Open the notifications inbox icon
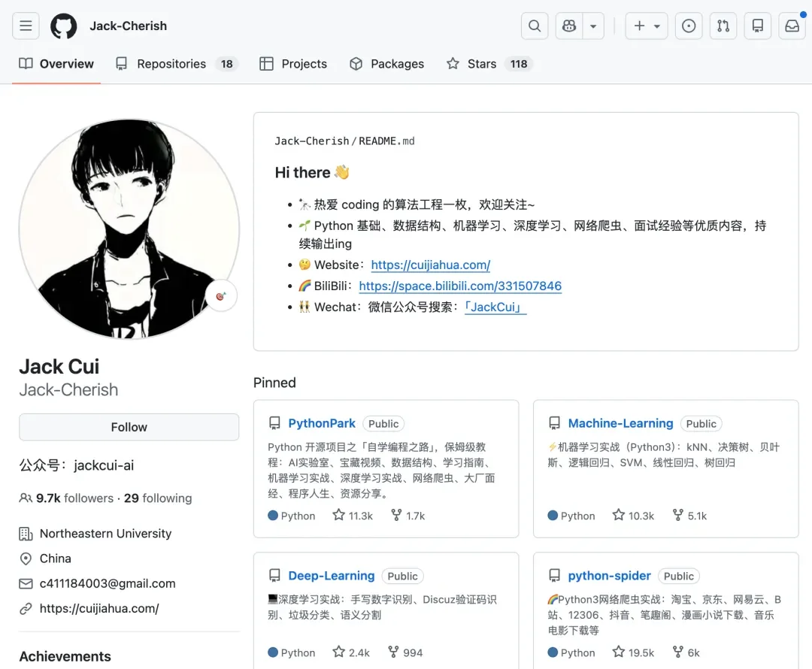 coord(792,26)
